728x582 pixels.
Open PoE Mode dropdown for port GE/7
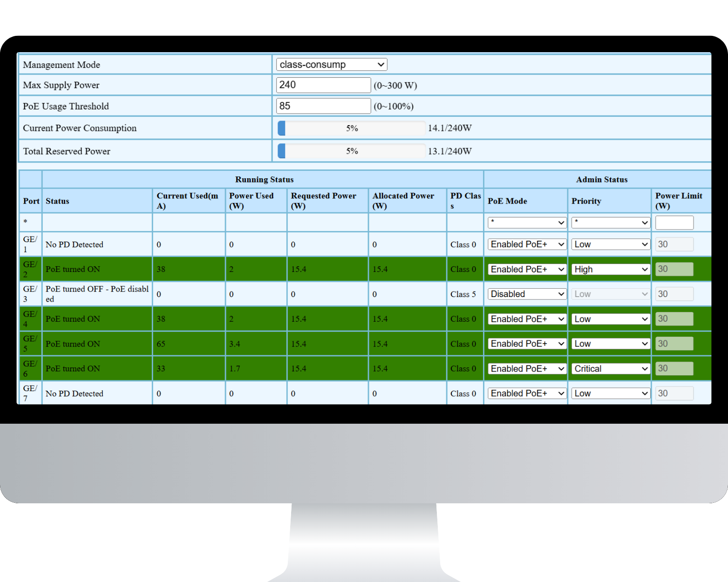[527, 393]
